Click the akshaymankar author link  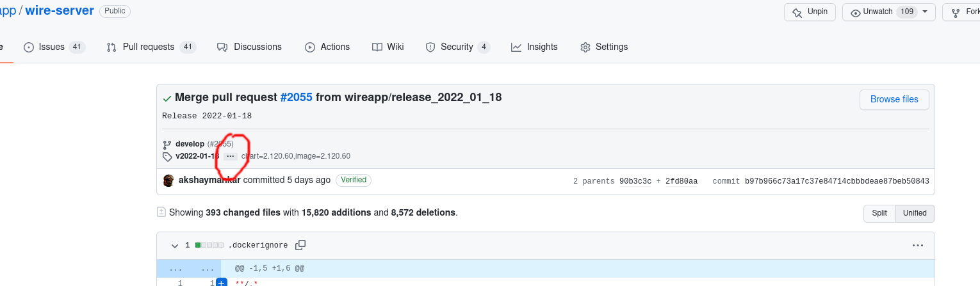pyautogui.click(x=209, y=180)
